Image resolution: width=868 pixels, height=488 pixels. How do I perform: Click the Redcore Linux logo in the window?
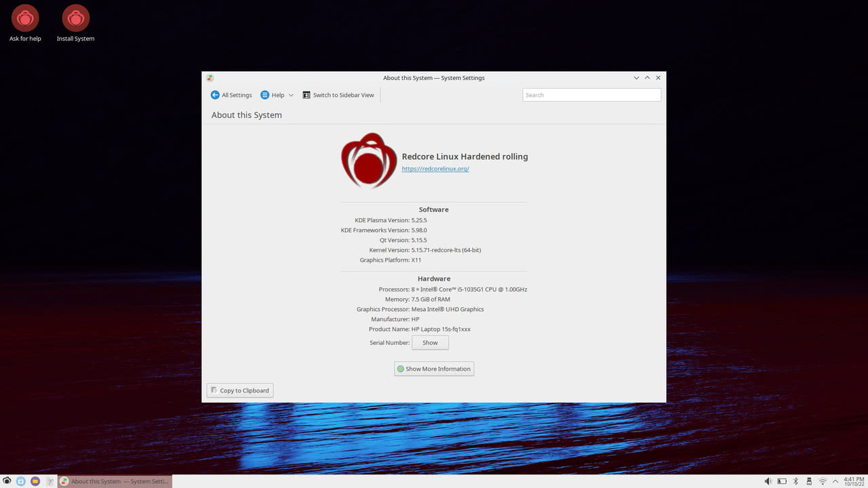[x=368, y=160]
